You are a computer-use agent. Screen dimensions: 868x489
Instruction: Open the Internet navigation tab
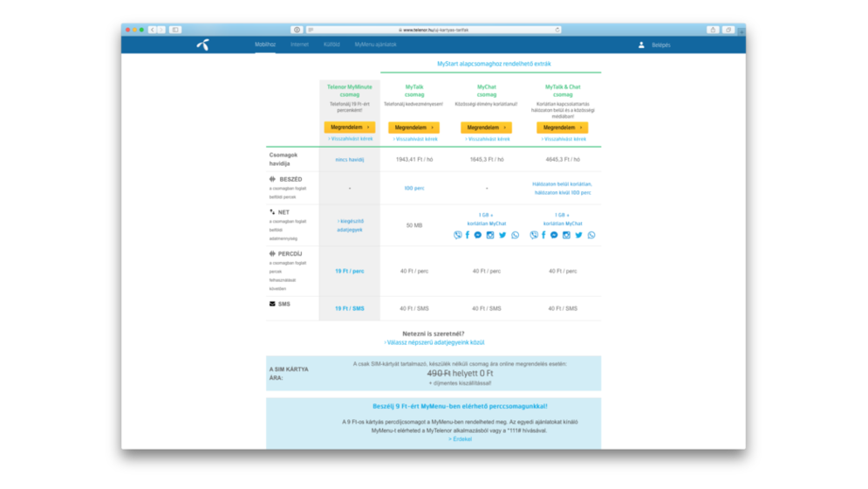point(299,45)
